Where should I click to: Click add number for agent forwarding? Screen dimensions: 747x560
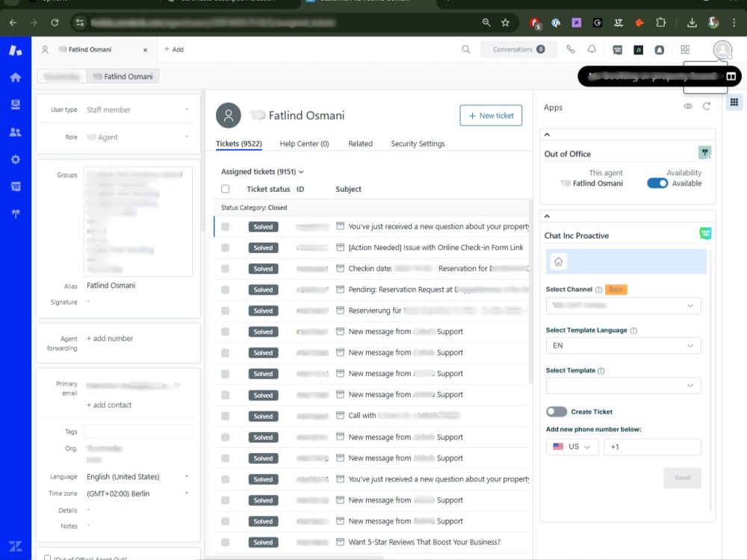coord(110,338)
